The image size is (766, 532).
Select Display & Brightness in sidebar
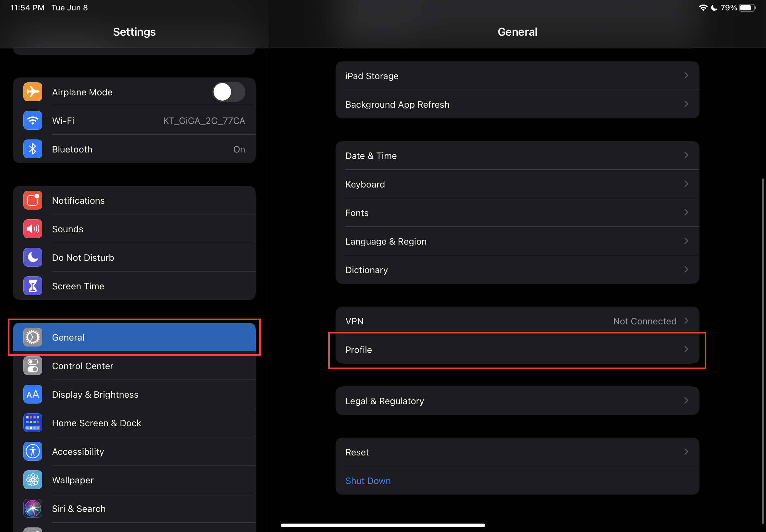[95, 394]
